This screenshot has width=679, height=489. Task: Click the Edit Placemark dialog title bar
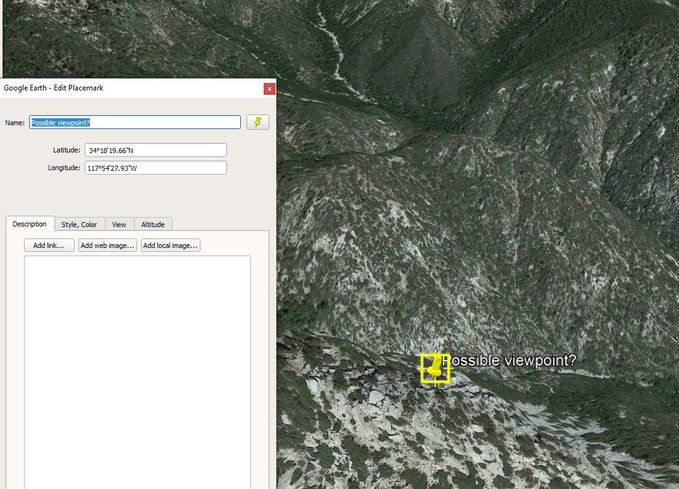tap(132, 88)
